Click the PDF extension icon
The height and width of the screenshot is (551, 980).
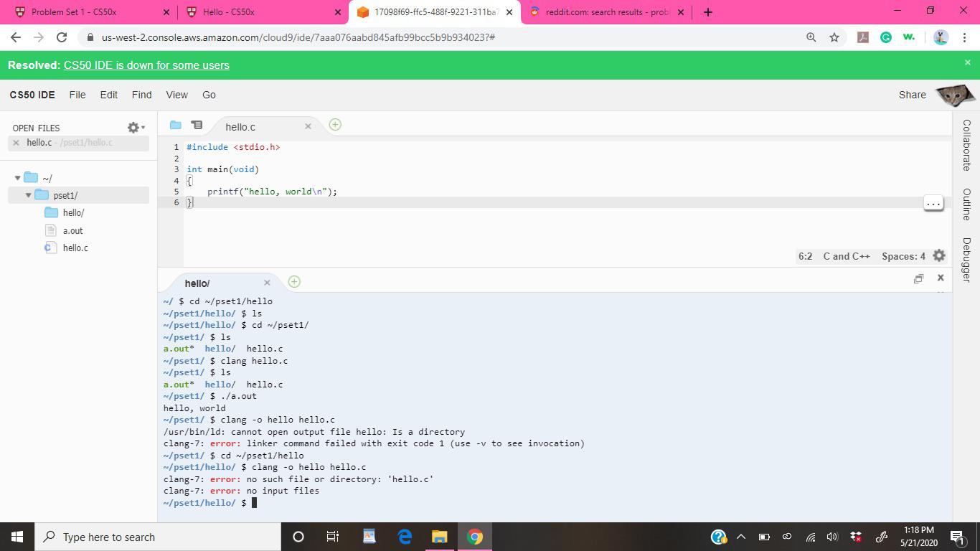pyautogui.click(x=863, y=37)
